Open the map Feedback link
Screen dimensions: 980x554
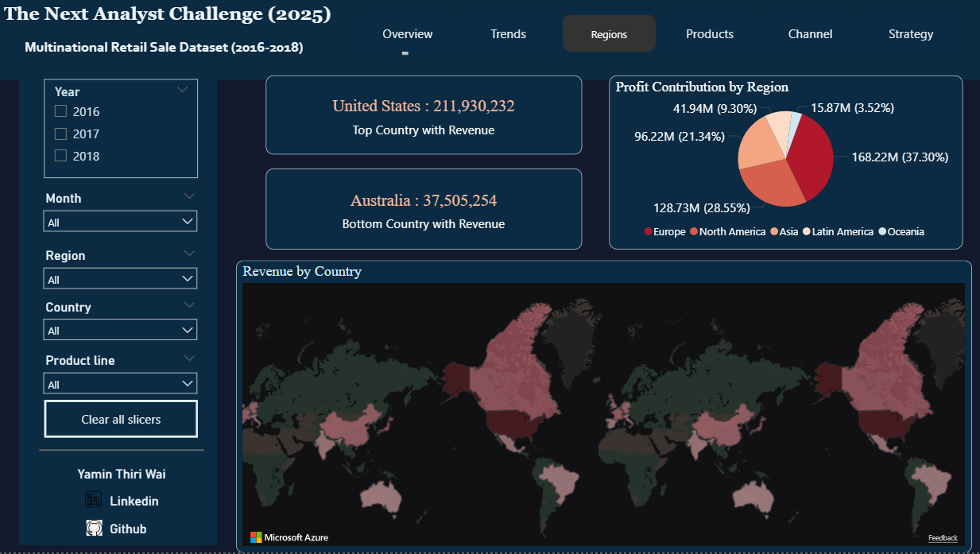(943, 538)
